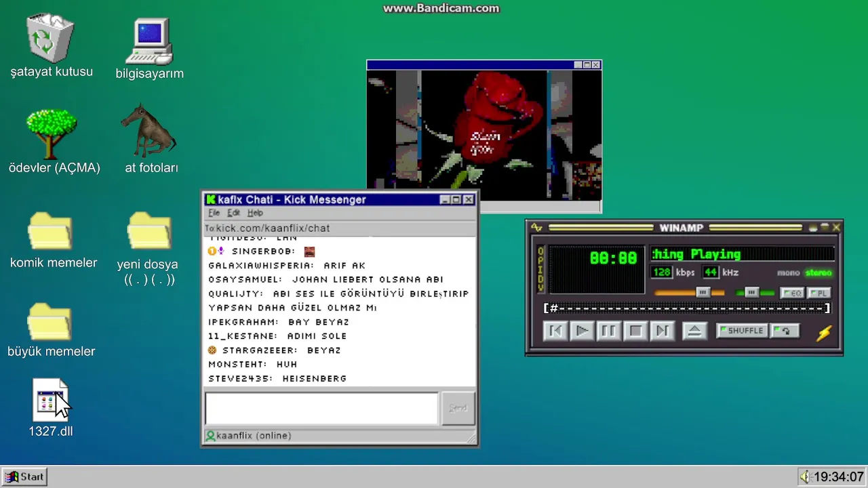Screen dimensions: 868x488
Task: Pause playback in Winamp
Action: [608, 331]
